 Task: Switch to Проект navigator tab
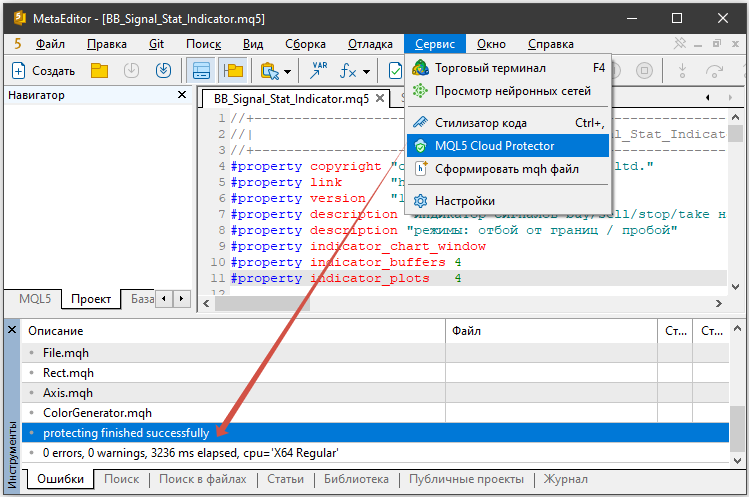91,299
